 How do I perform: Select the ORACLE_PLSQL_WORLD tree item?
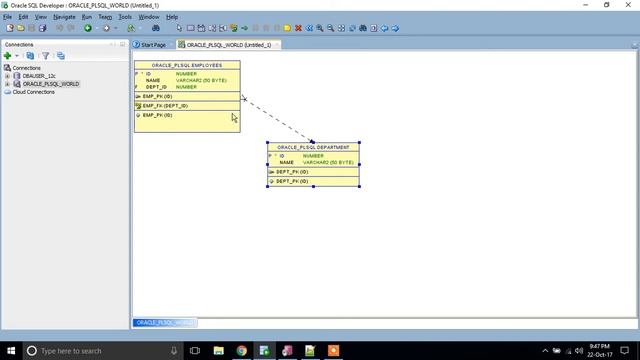click(x=51, y=84)
